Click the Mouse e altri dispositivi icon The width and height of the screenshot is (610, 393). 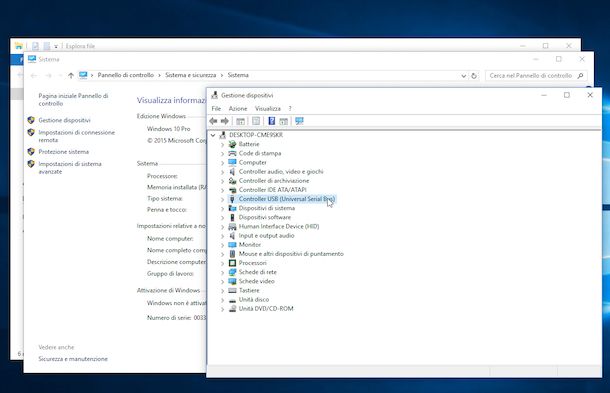232,254
